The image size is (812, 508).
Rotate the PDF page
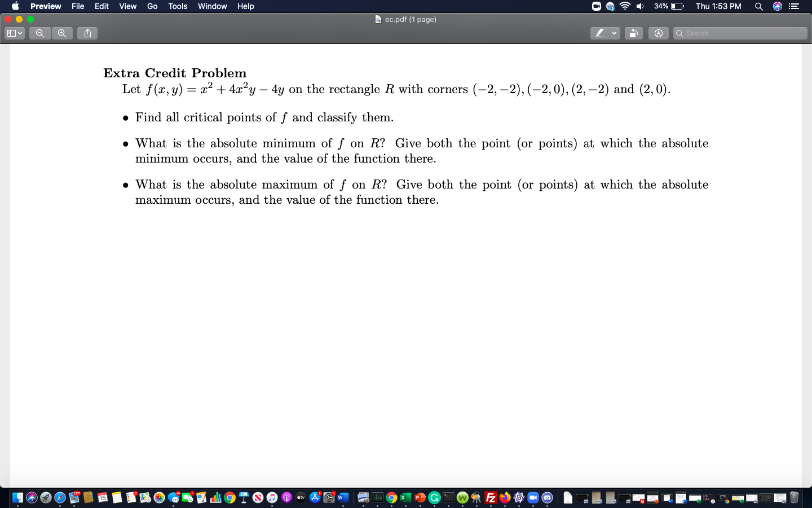[x=633, y=33]
